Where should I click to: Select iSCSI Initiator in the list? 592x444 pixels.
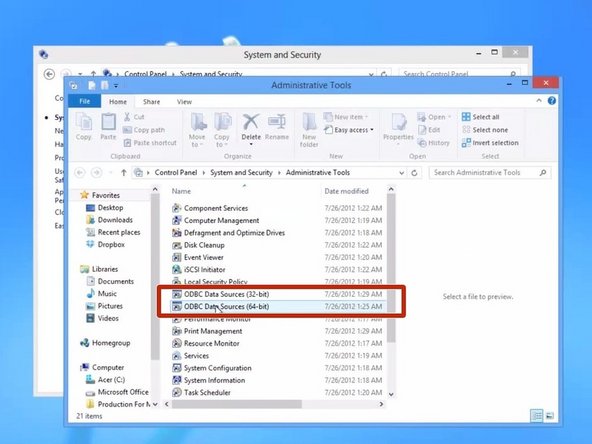(x=199, y=270)
